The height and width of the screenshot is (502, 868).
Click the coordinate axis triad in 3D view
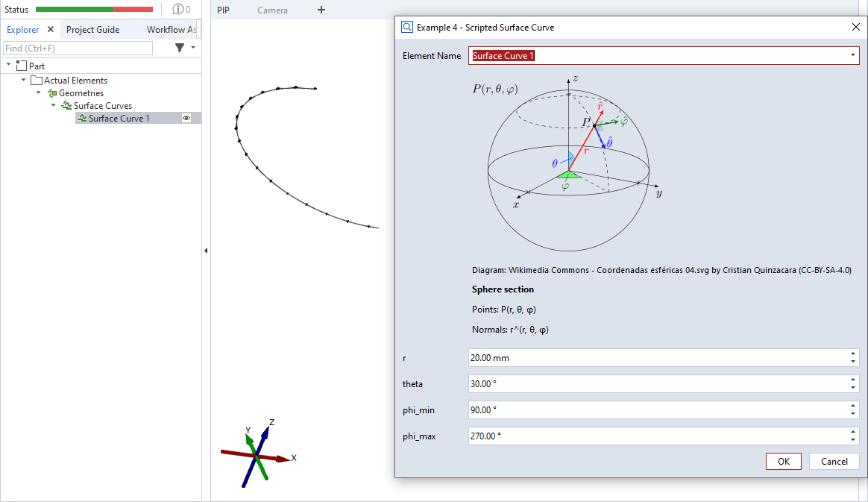258,454
